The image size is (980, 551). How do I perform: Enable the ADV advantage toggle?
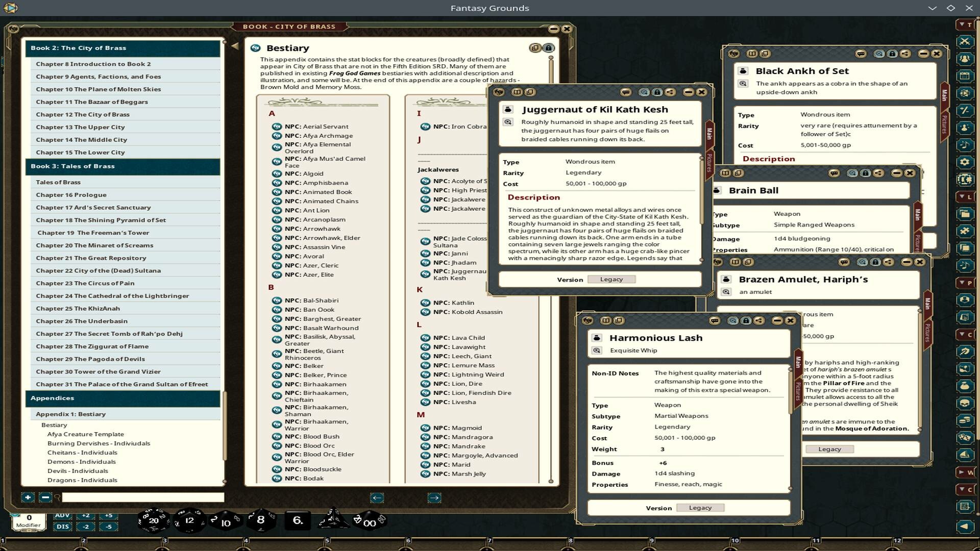(62, 515)
